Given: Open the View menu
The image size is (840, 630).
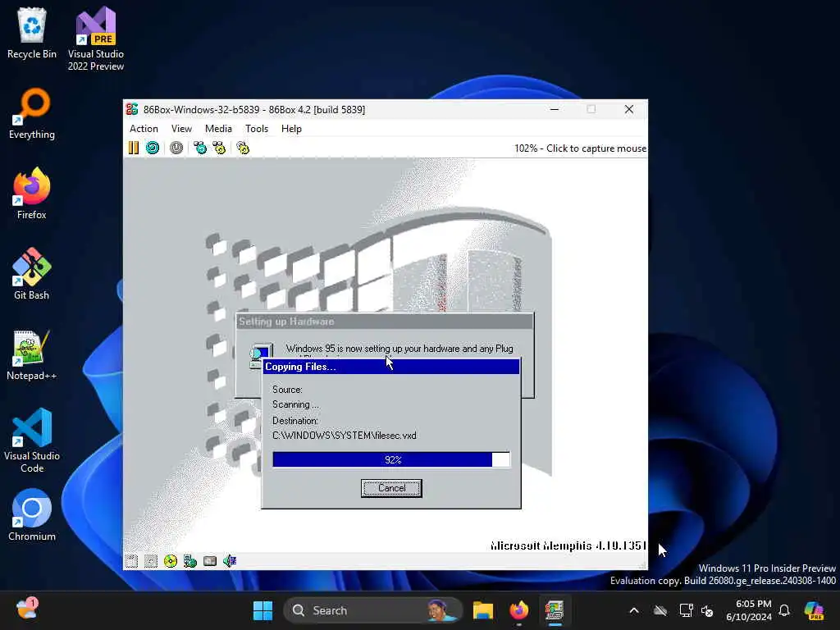Looking at the screenshot, I should pyautogui.click(x=181, y=129).
